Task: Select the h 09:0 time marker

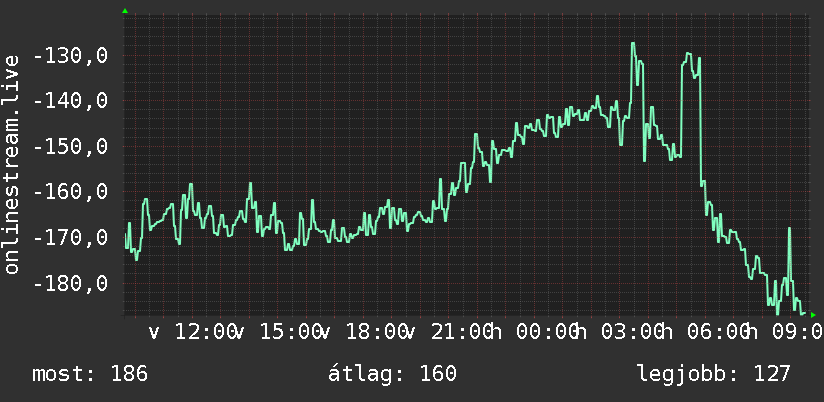Action: [785, 332]
